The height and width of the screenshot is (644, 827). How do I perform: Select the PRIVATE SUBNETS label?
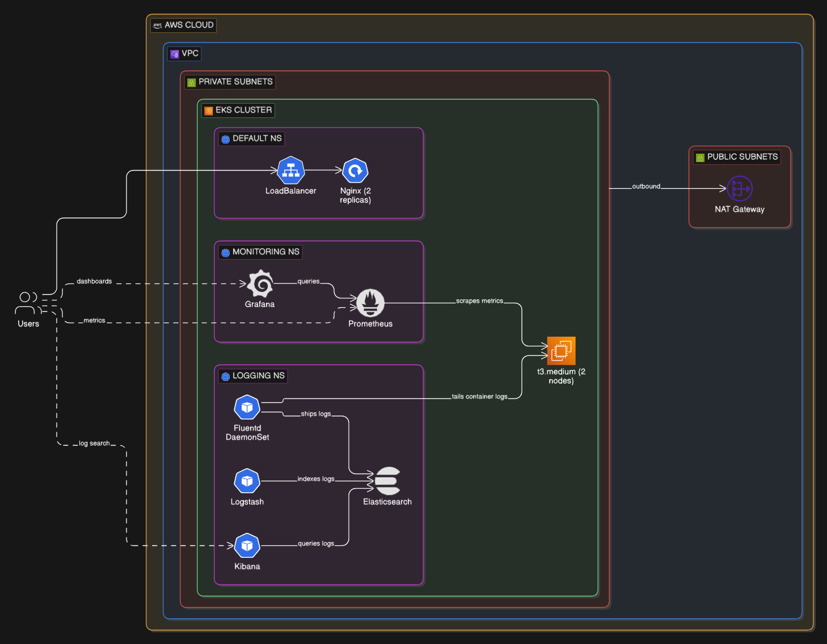pos(230,82)
